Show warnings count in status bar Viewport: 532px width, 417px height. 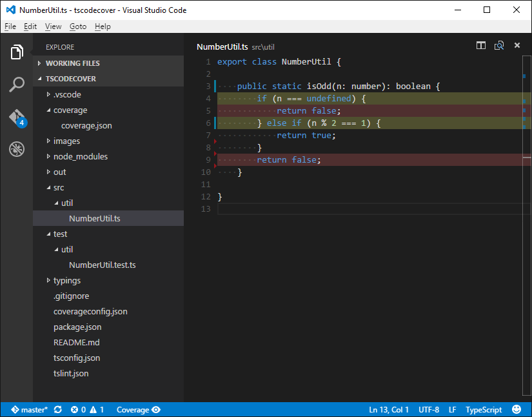pos(97,410)
